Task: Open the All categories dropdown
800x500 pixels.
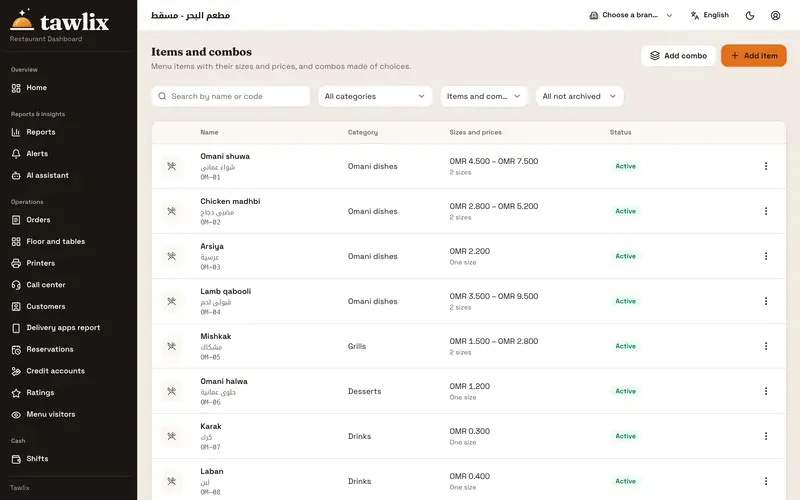Action: click(x=375, y=96)
